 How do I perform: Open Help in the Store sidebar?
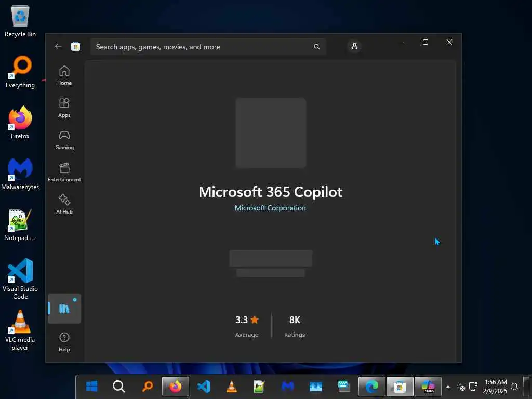point(64,342)
